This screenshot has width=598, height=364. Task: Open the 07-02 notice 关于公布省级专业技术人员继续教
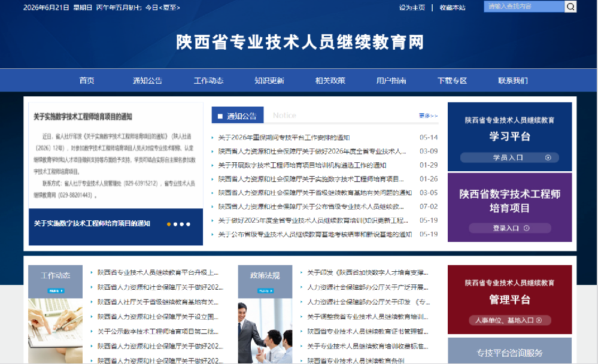(x=311, y=207)
